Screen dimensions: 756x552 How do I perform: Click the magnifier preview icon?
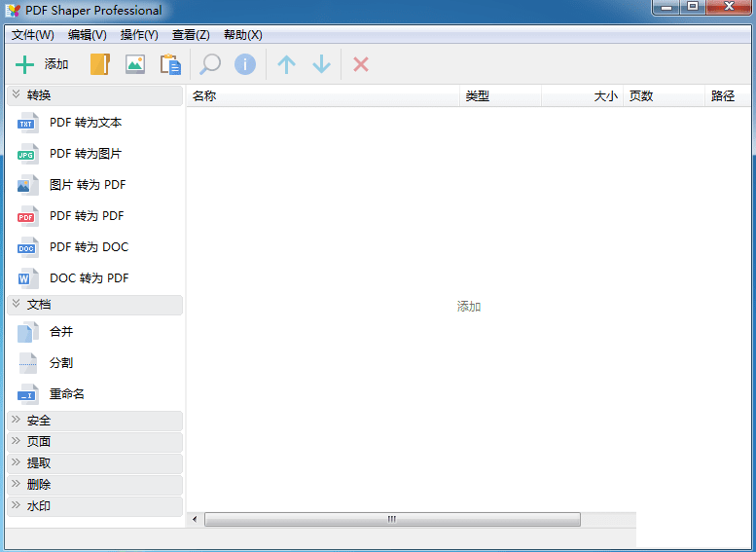coord(210,64)
